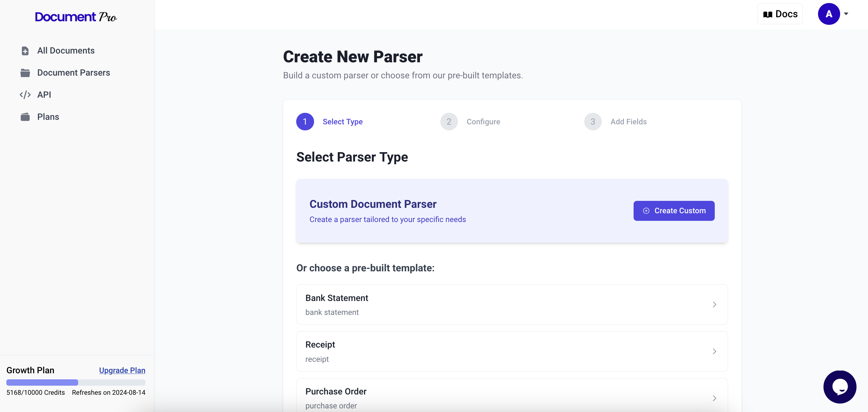Open Document Parsers in the sidebar

click(74, 73)
